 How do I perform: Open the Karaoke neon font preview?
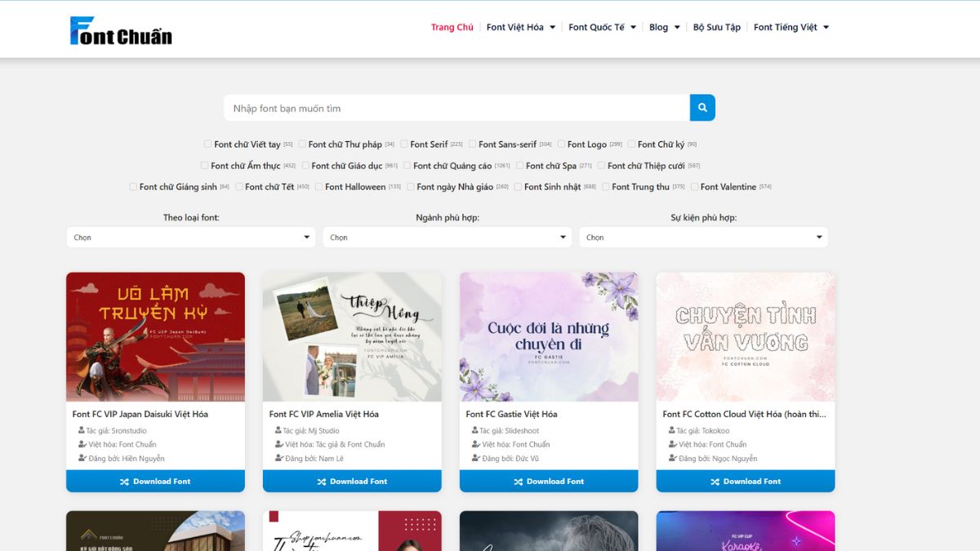tap(746, 531)
